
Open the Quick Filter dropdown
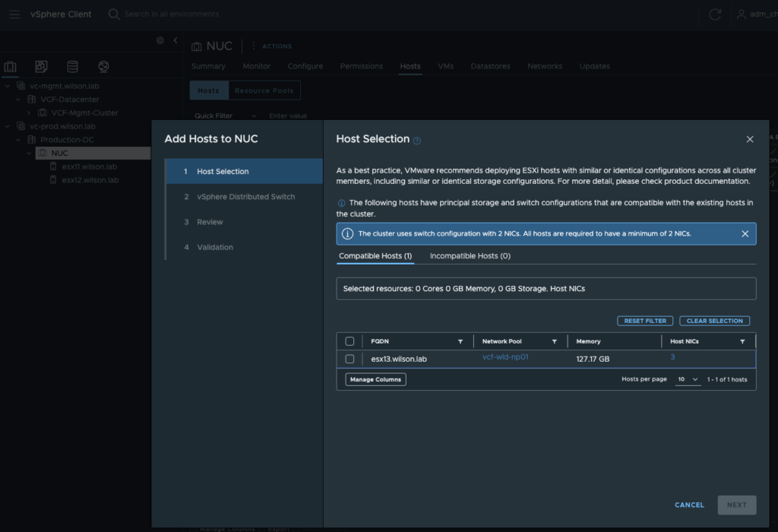225,116
